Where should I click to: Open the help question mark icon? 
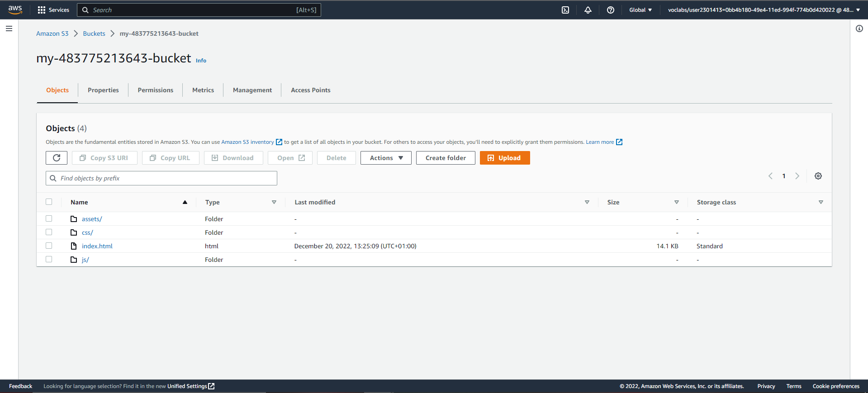(611, 10)
